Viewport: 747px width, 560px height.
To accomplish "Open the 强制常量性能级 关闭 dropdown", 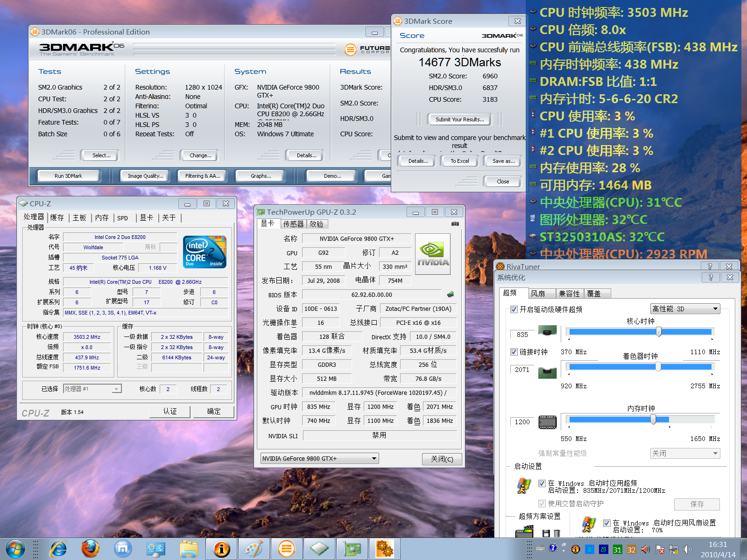I will coord(685,453).
